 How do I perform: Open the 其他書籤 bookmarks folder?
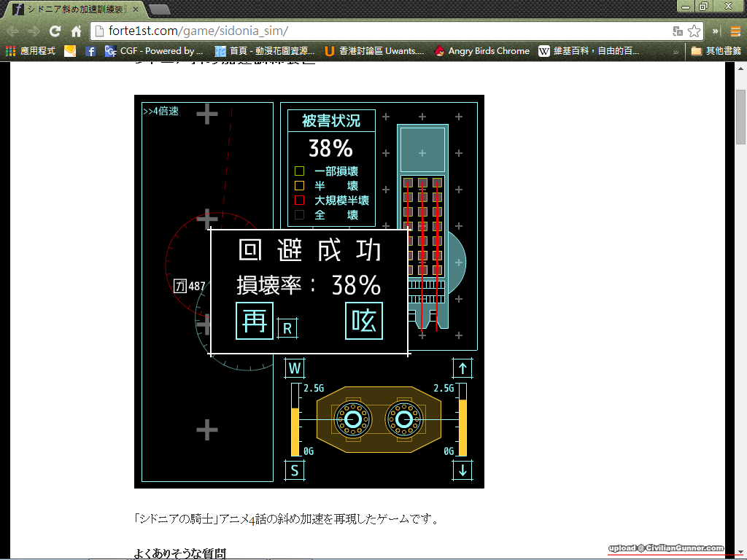tap(716, 51)
